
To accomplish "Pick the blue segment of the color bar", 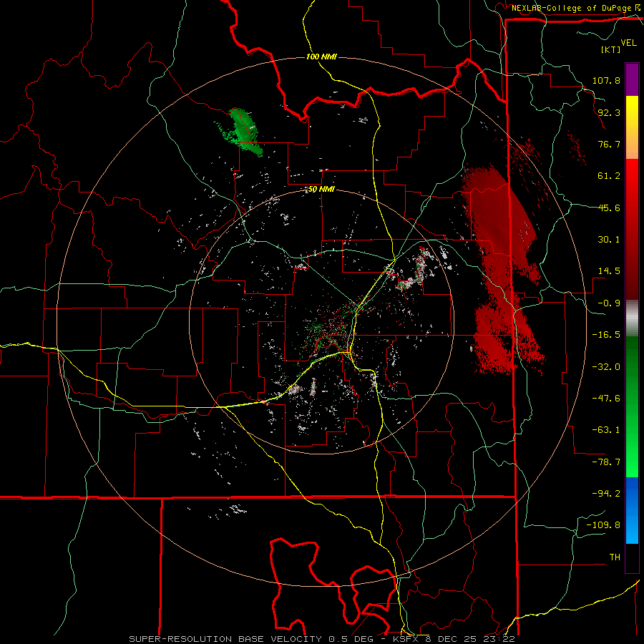I will coord(632,510).
